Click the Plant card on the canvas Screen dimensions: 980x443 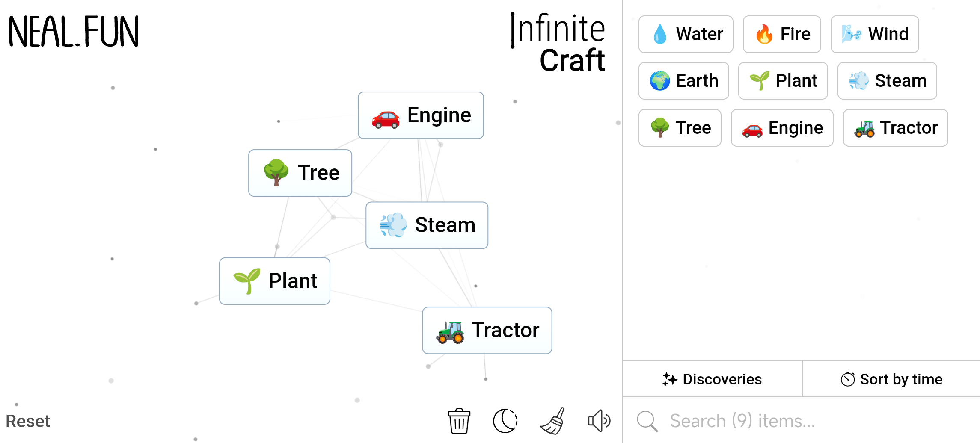coord(274,281)
